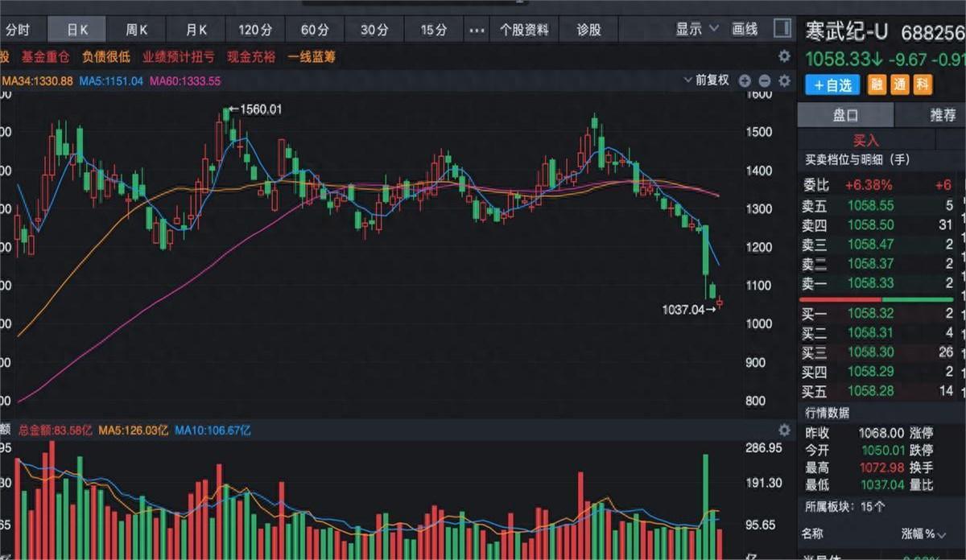Expand the 前复权 adjustment dropdown
The height and width of the screenshot is (560, 966).
(x=706, y=80)
